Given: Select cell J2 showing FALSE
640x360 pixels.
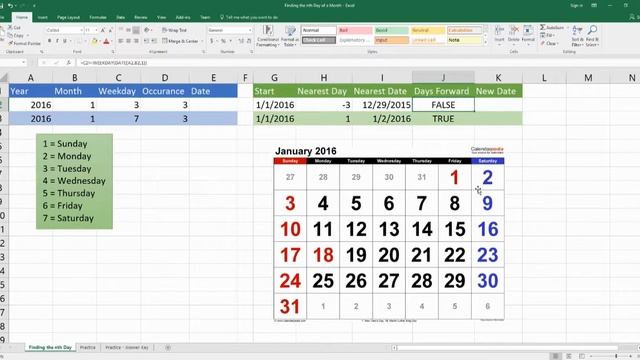Looking at the screenshot, I should (443, 105).
